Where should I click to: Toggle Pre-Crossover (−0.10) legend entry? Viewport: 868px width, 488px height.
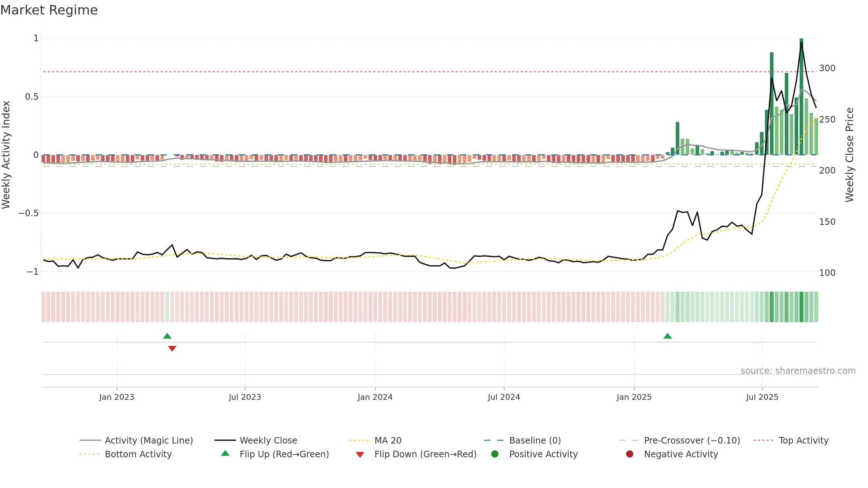pos(679,440)
